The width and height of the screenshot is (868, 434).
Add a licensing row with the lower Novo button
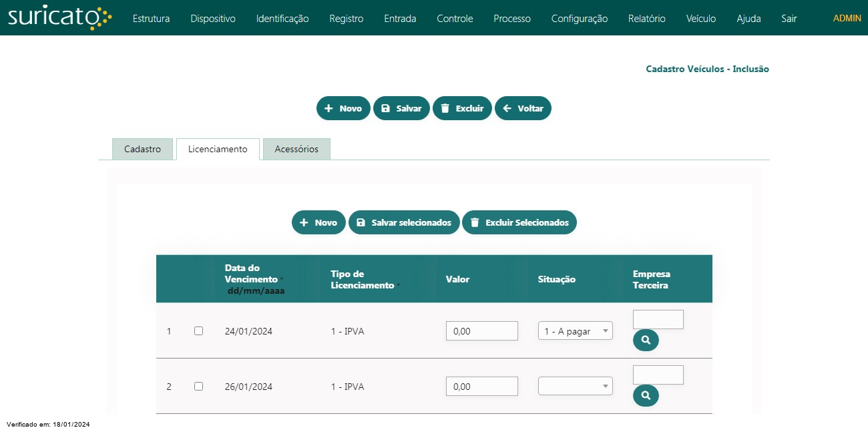318,222
